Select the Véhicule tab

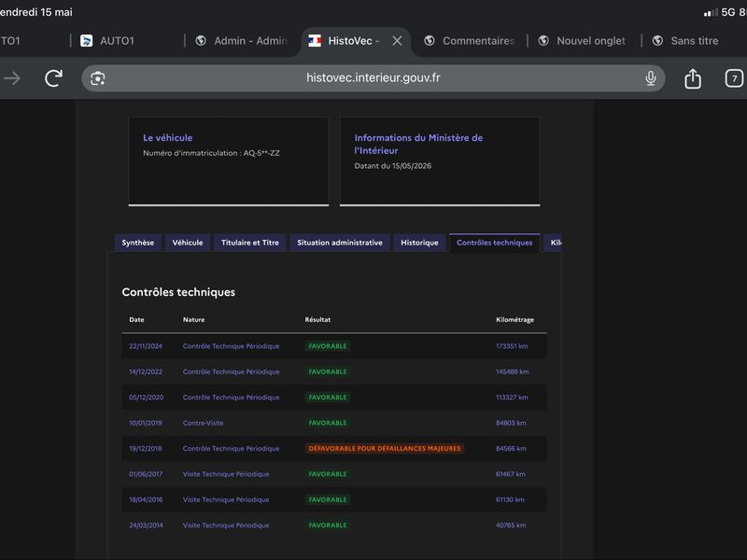pos(188,243)
